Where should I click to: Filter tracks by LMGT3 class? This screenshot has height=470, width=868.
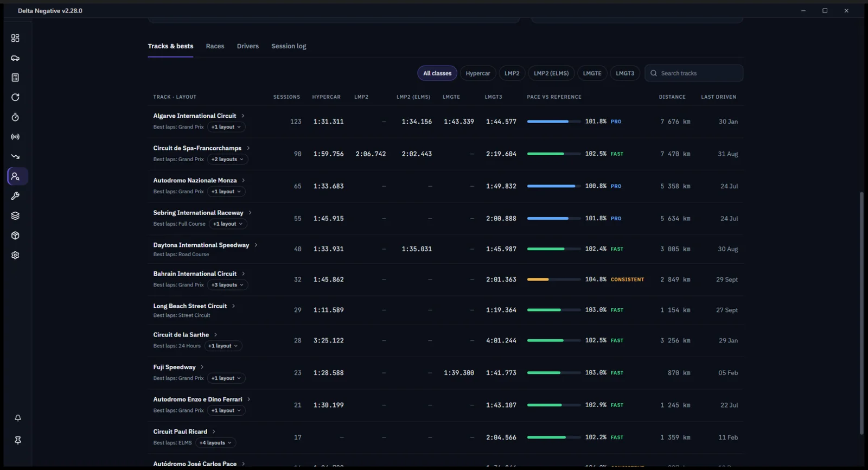(625, 73)
